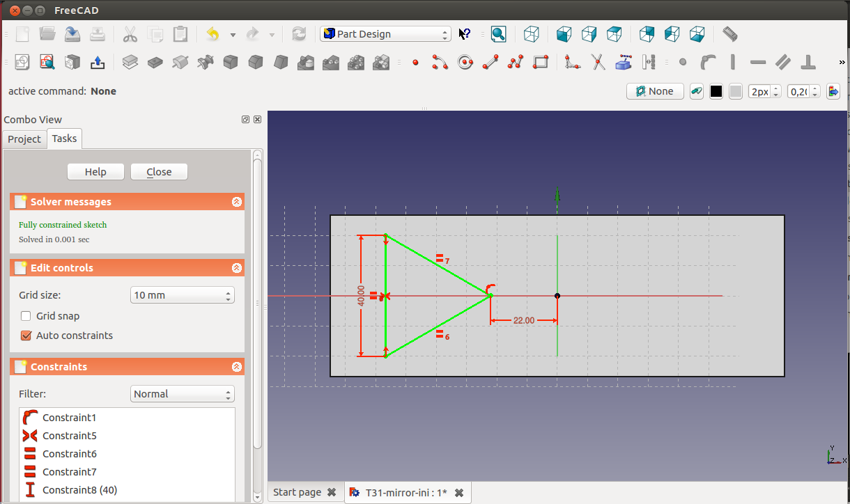Click the Trim edge tool

click(598, 63)
